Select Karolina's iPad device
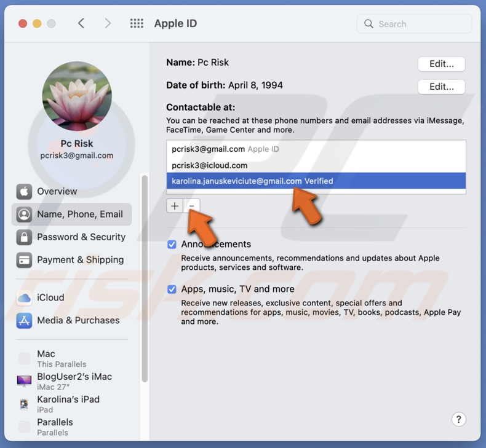This screenshot has width=486, height=448. click(x=71, y=404)
